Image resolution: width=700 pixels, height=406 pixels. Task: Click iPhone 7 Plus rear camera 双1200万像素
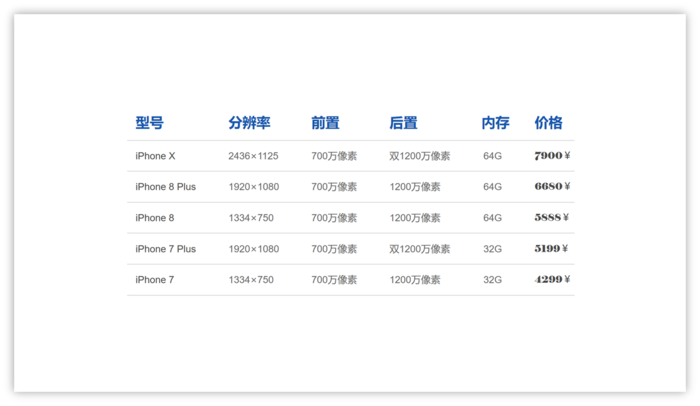pyautogui.click(x=420, y=249)
